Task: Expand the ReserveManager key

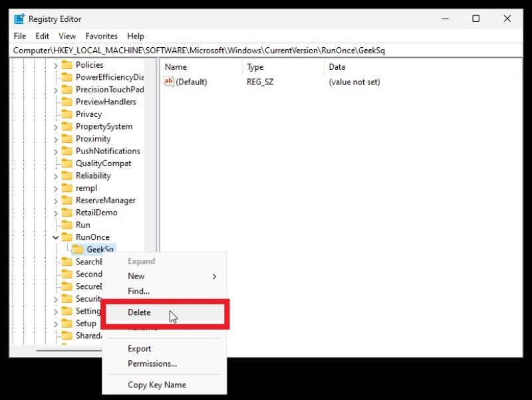Action: (56, 201)
